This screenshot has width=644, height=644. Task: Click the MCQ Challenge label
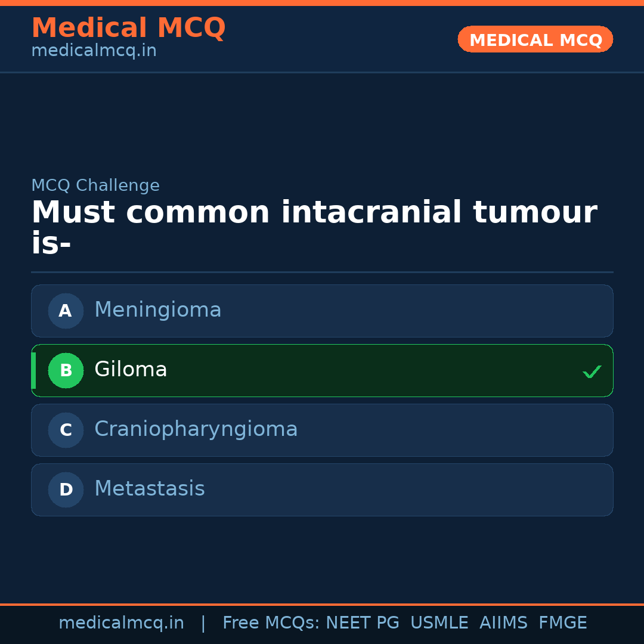point(95,185)
